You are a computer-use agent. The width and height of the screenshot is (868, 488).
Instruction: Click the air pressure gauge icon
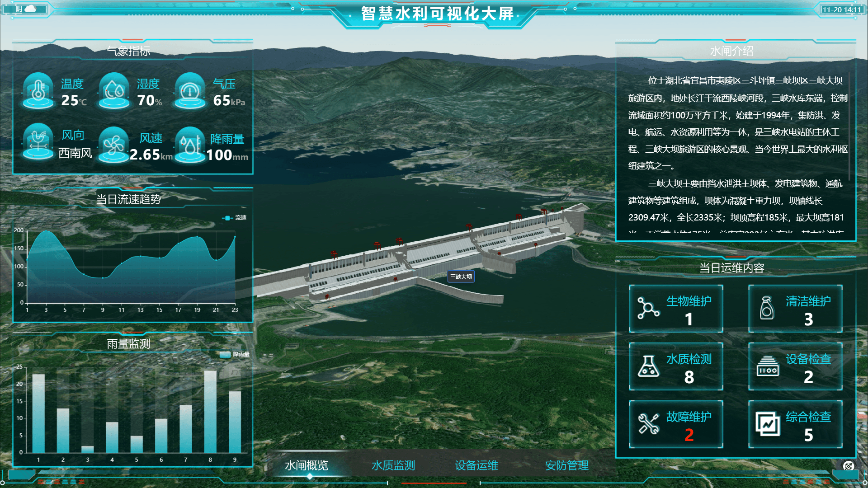(190, 91)
